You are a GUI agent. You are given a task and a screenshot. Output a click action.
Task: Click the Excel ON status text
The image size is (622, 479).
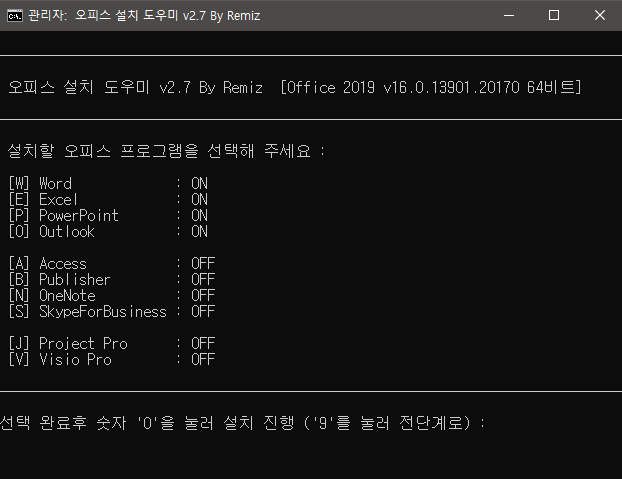click(x=199, y=199)
